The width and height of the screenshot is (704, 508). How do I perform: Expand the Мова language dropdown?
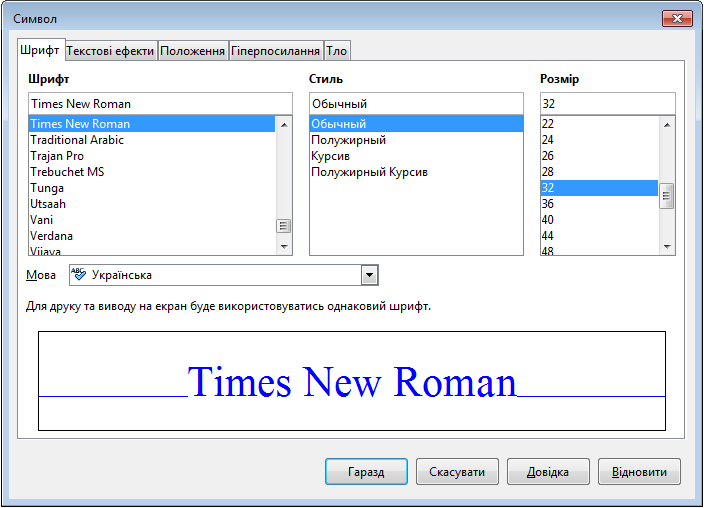(x=369, y=275)
